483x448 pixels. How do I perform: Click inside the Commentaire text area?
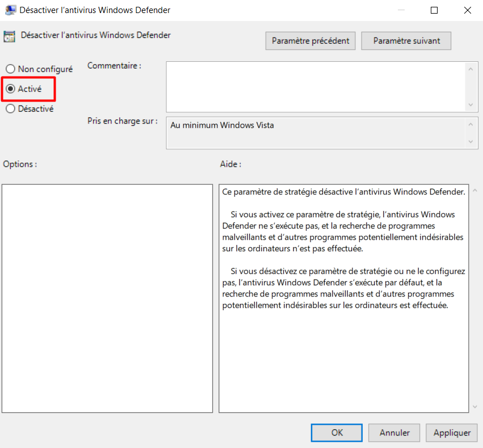312,85
